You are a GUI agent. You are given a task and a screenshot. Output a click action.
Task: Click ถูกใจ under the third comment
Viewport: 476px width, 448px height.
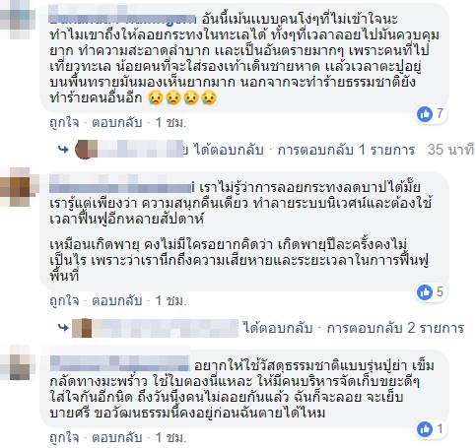tap(64, 438)
